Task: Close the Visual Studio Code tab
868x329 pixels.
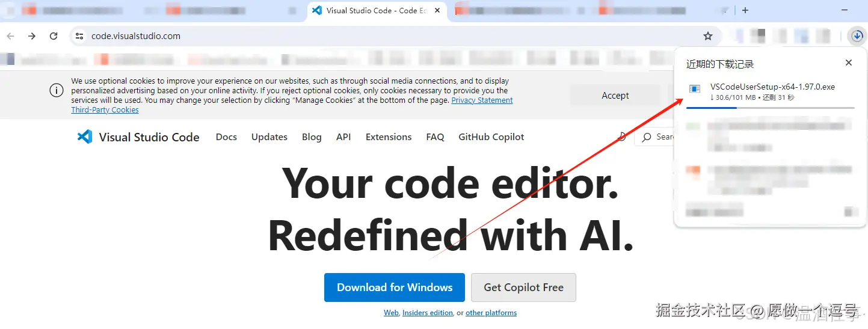Action: point(437,10)
